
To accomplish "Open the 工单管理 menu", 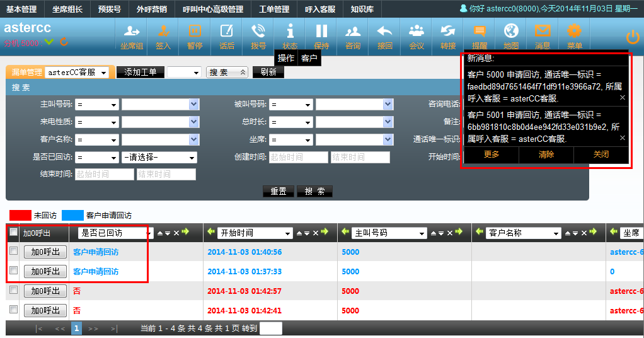I will coord(274,9).
